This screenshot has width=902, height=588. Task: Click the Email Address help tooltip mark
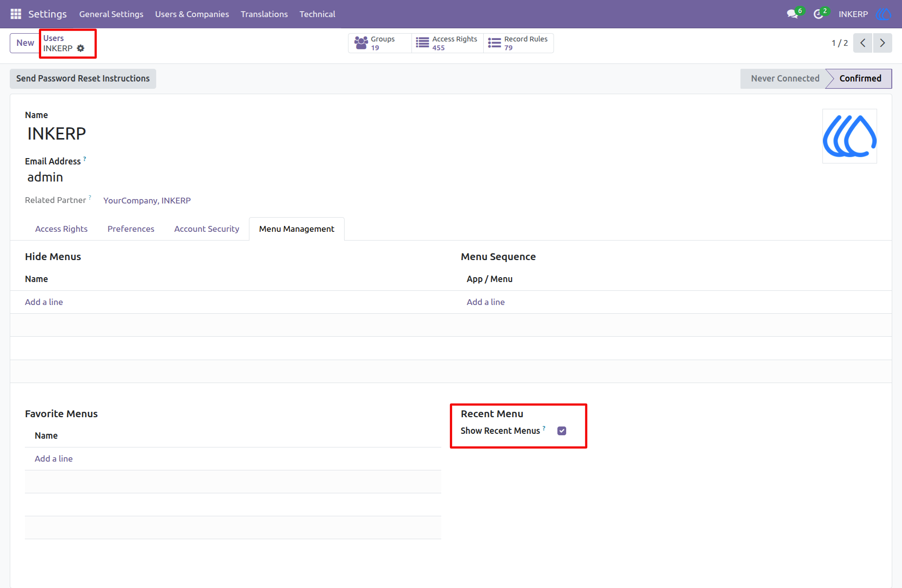click(x=84, y=159)
